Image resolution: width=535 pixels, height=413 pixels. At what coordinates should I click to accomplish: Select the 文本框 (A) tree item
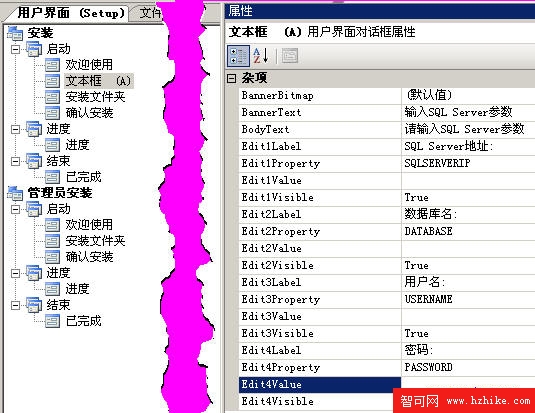[98, 81]
